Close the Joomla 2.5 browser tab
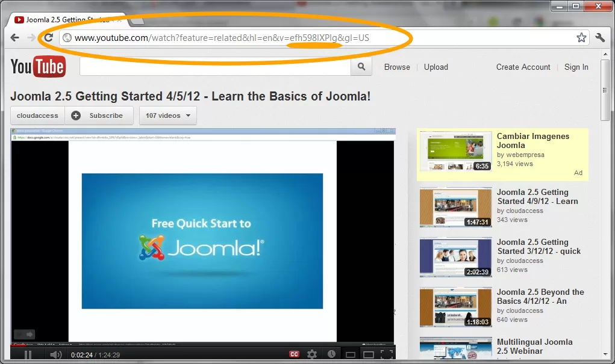The width and height of the screenshot is (615, 364). tap(119, 20)
